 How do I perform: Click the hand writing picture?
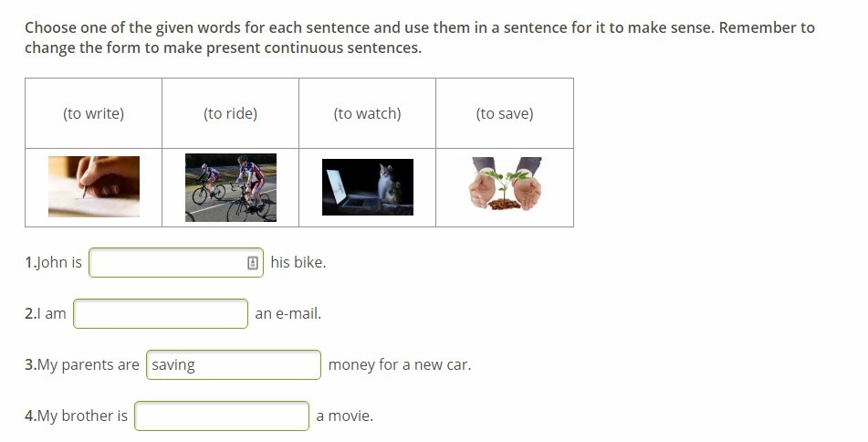94,187
